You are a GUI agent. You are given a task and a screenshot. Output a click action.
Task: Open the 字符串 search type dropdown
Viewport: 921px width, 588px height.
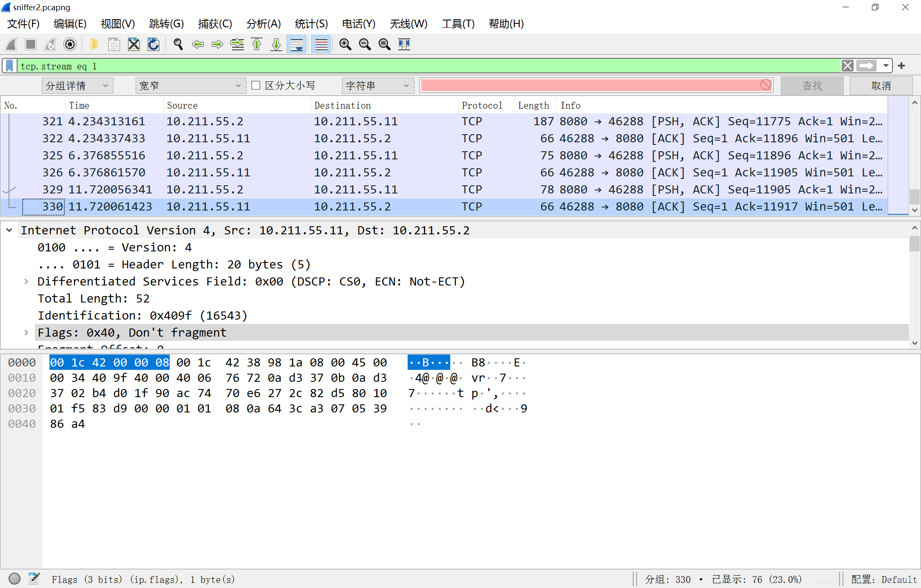pyautogui.click(x=378, y=86)
